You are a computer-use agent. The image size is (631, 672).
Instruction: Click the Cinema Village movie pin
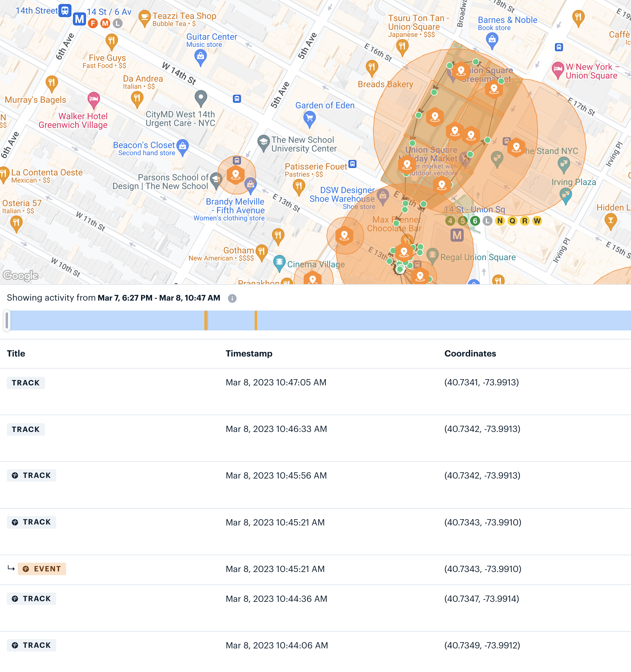[x=279, y=263]
